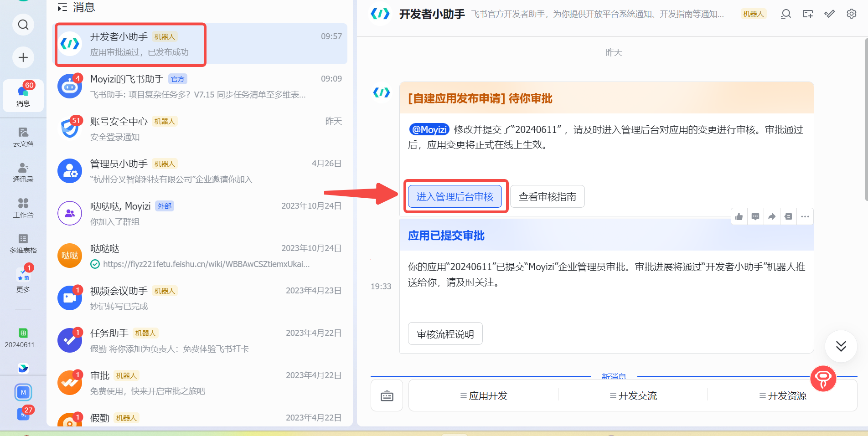Click the forward arrow icon on message
The width and height of the screenshot is (868, 436).
772,217
